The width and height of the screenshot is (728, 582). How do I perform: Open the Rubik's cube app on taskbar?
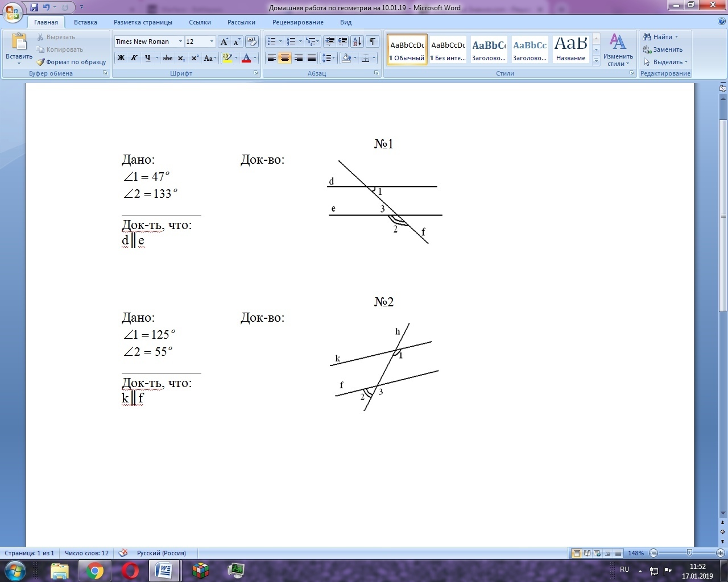pos(201,570)
